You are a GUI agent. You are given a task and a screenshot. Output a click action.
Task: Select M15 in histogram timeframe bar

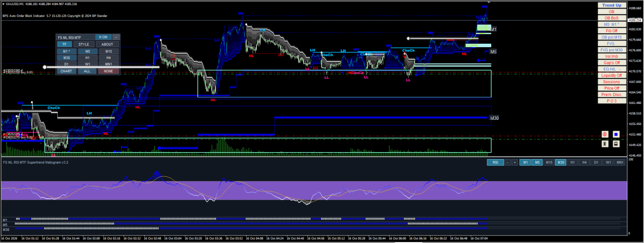pyautogui.click(x=549, y=163)
